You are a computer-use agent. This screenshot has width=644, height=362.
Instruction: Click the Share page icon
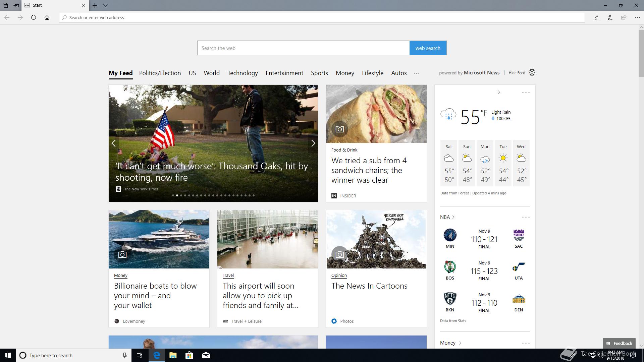tap(624, 17)
